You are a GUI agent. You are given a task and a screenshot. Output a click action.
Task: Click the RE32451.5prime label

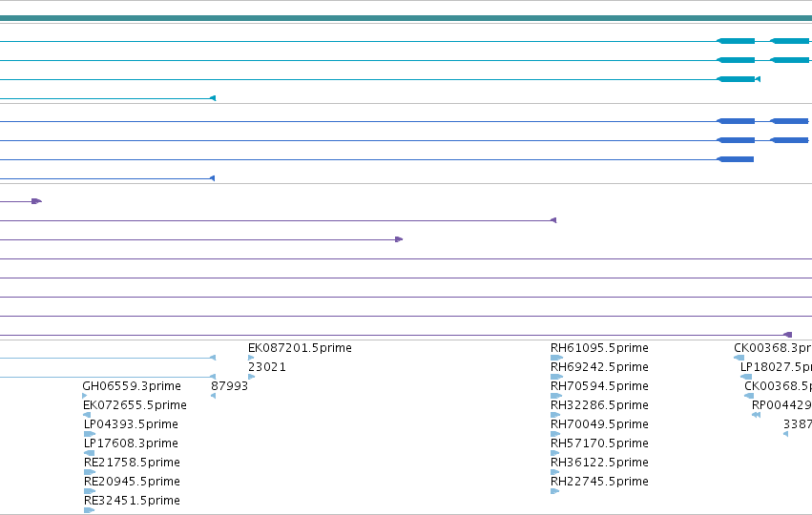tap(132, 501)
